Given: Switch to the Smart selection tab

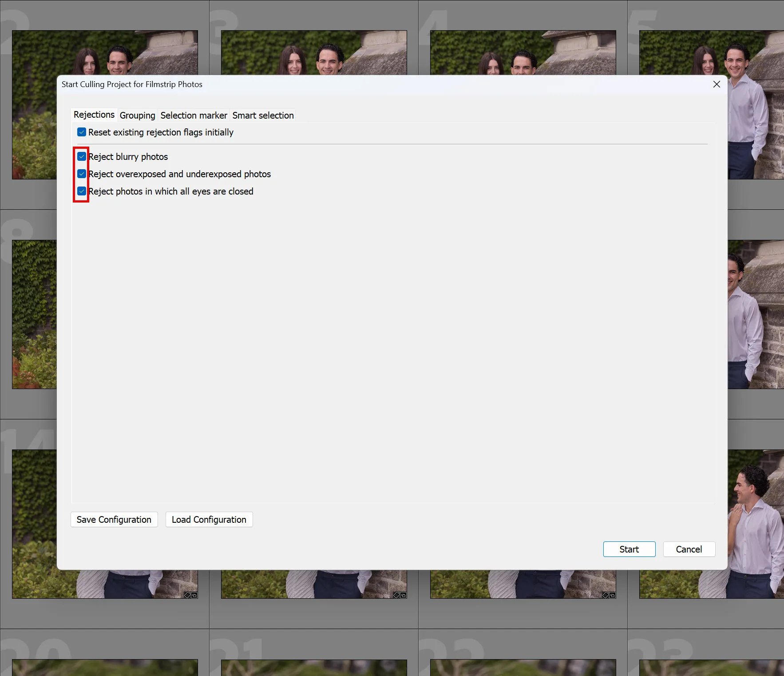Looking at the screenshot, I should 263,115.
